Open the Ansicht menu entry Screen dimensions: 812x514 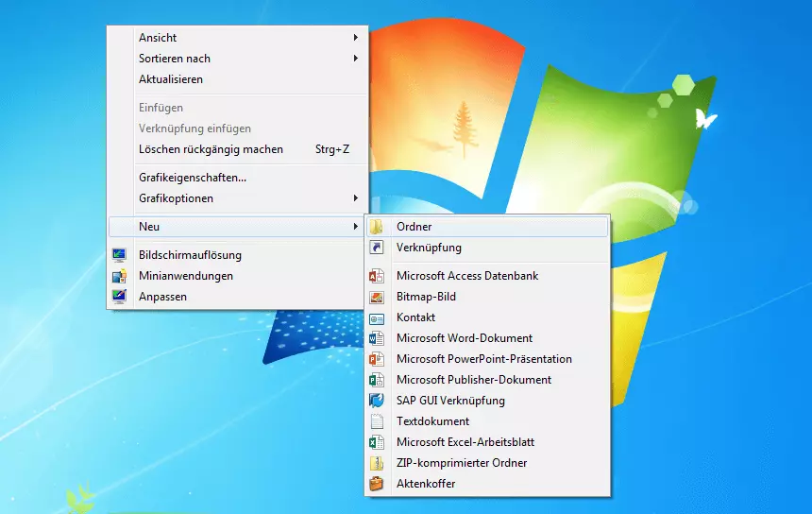[237, 37]
